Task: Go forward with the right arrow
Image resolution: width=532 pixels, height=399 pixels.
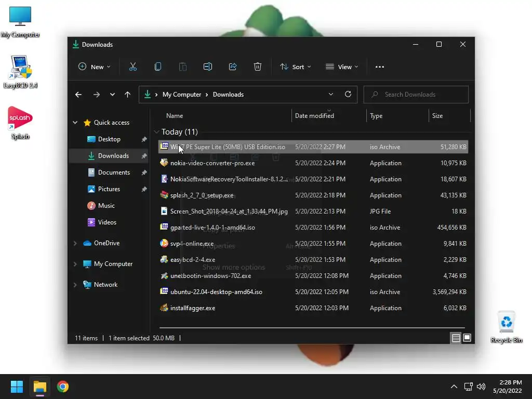Action: [x=97, y=95]
